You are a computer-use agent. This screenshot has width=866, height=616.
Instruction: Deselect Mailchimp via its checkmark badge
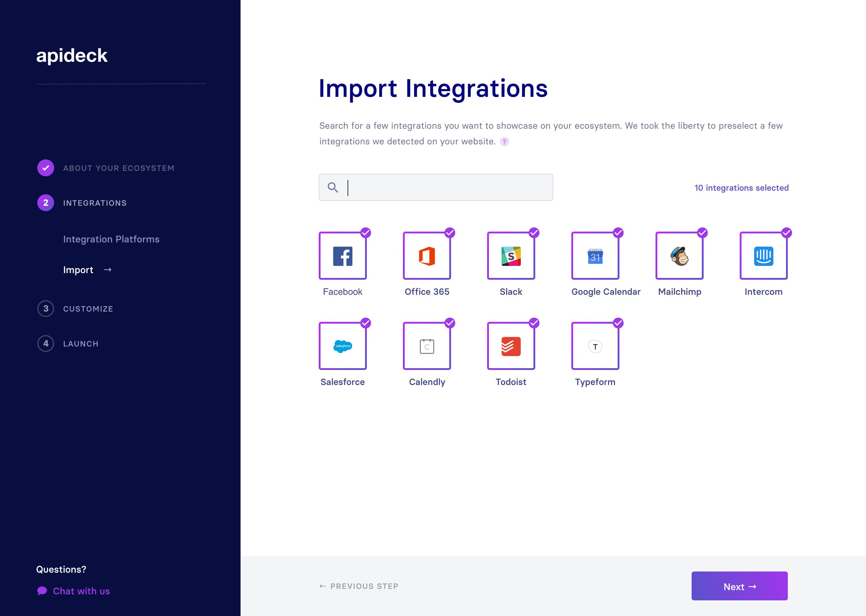coord(702,233)
